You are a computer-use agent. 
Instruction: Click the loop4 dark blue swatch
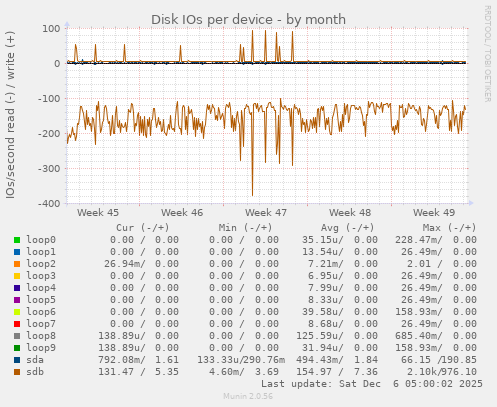pos(17,288)
